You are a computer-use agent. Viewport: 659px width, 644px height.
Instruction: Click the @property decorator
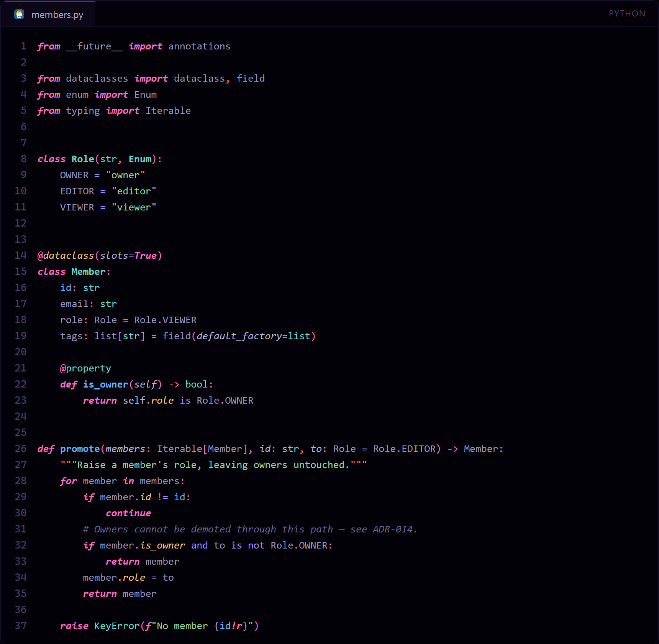(85, 368)
